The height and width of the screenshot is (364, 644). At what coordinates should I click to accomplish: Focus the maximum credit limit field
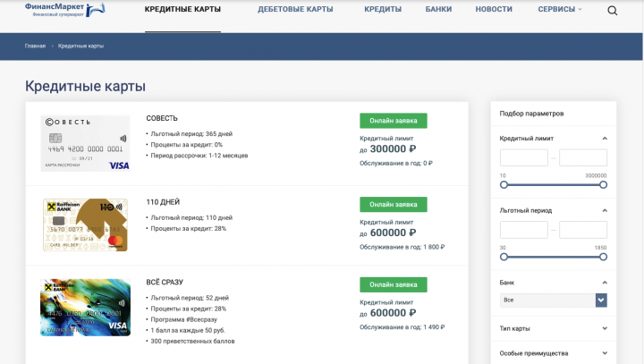[x=583, y=157]
